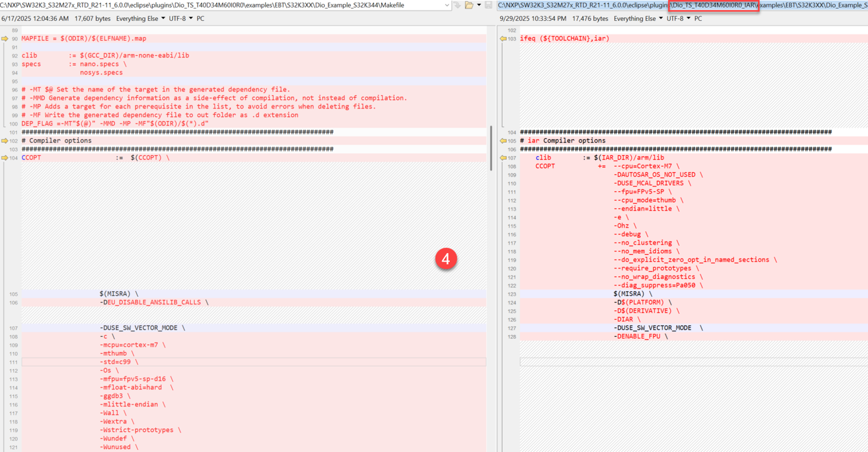
Task: Click the MAPFILE line in left pane
Action: (x=84, y=39)
